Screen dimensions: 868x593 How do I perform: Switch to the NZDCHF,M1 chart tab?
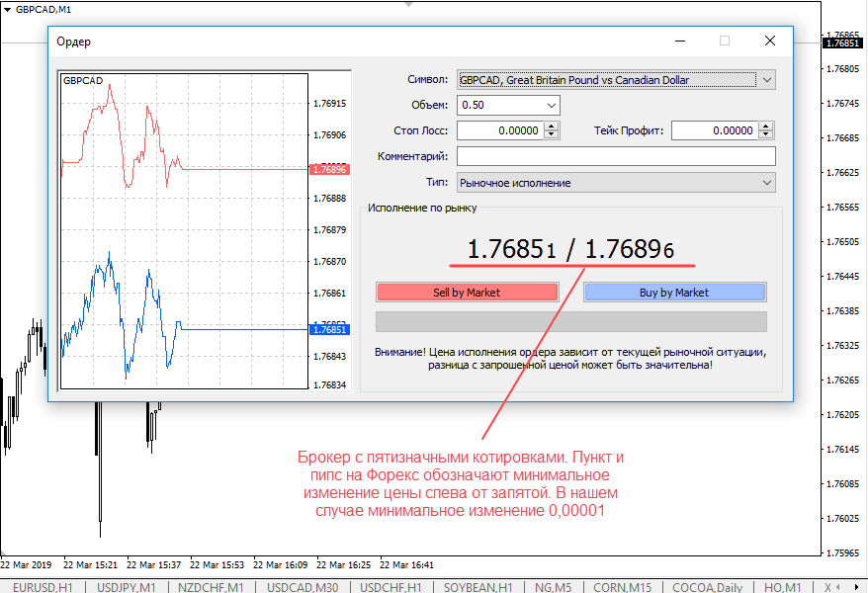point(211,587)
